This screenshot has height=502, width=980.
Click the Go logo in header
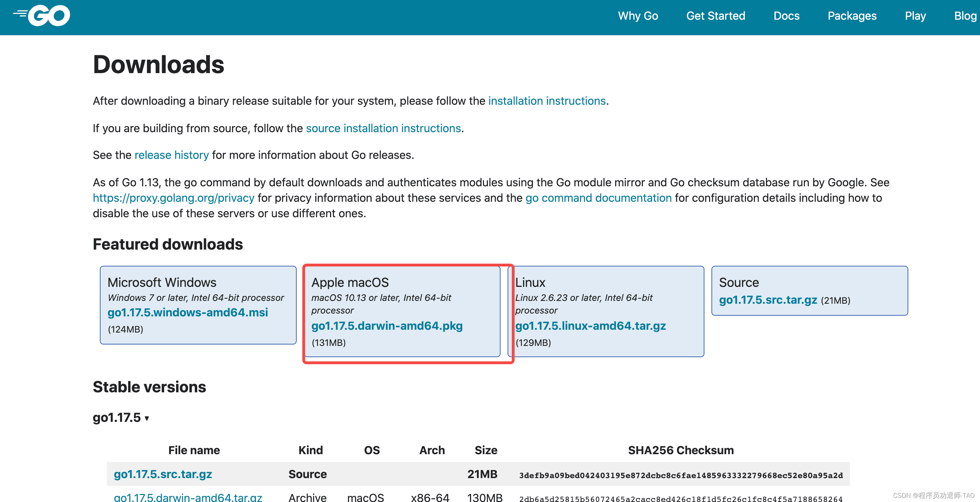(42, 16)
